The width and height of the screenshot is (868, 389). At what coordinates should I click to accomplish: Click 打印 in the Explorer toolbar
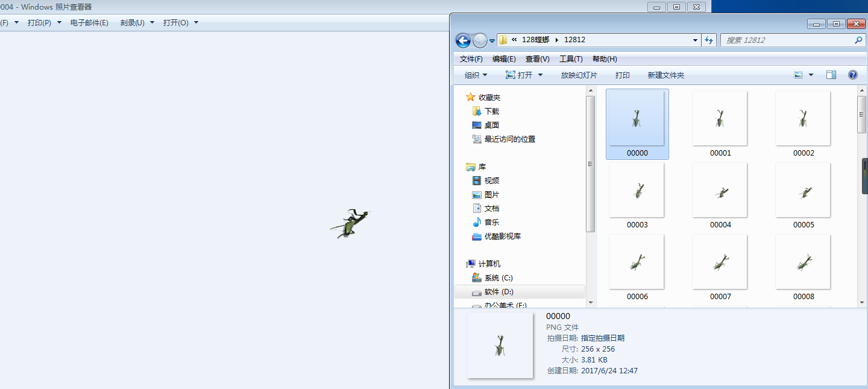[x=623, y=75]
